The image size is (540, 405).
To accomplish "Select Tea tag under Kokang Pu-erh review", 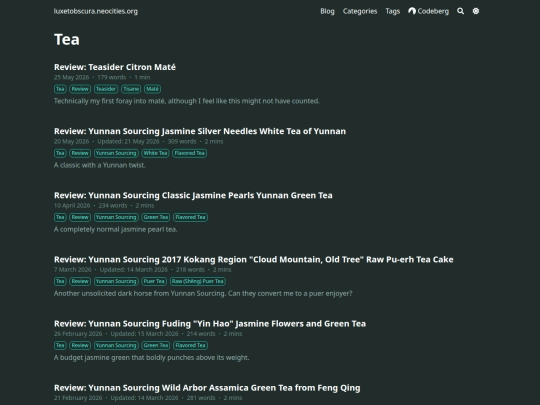I will tap(60, 281).
